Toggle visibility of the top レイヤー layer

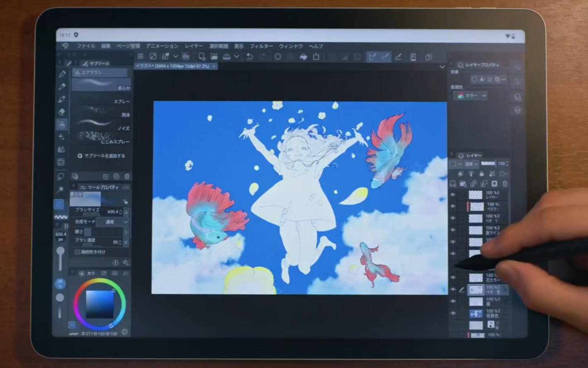pyautogui.click(x=453, y=195)
